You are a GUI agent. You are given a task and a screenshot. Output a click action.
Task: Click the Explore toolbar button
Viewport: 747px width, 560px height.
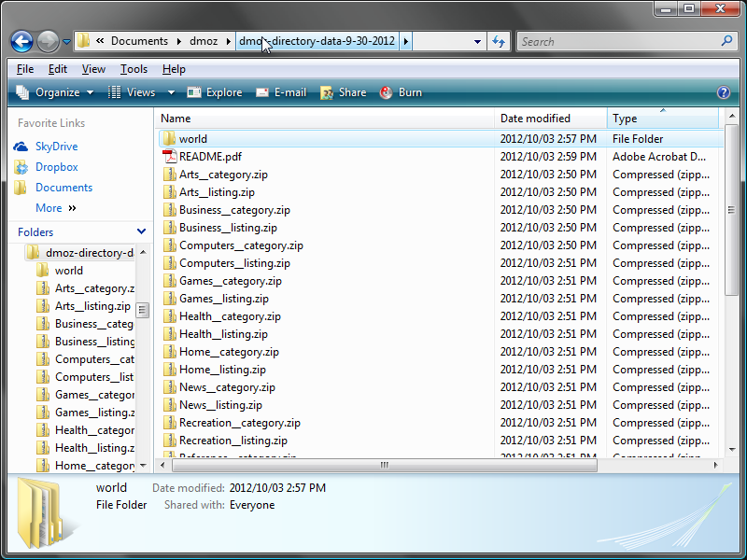tap(215, 92)
